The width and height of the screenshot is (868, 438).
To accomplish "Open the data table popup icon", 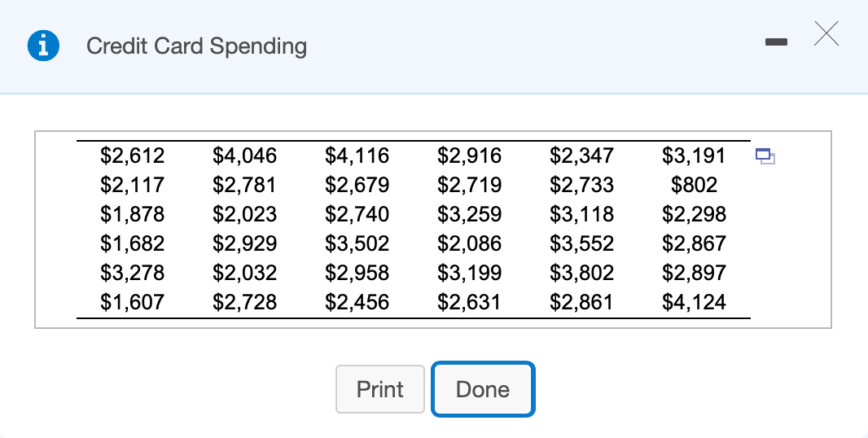I will coord(765,156).
